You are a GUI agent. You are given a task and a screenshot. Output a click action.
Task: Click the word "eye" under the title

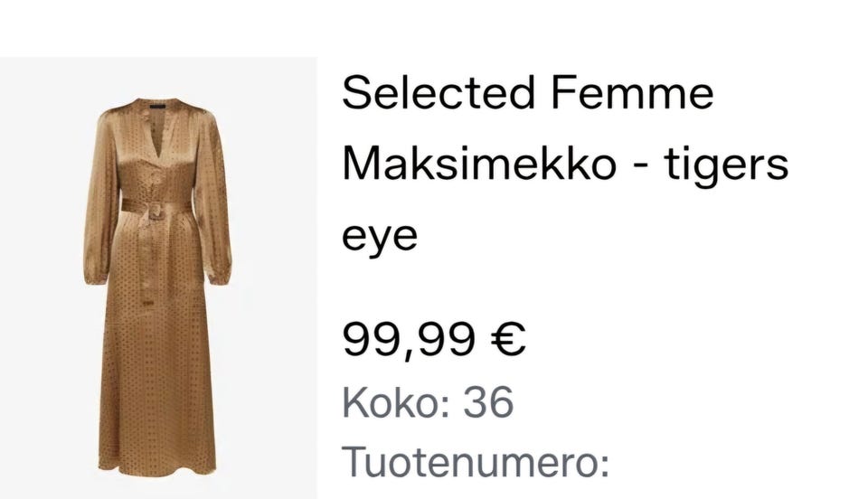coord(380,237)
